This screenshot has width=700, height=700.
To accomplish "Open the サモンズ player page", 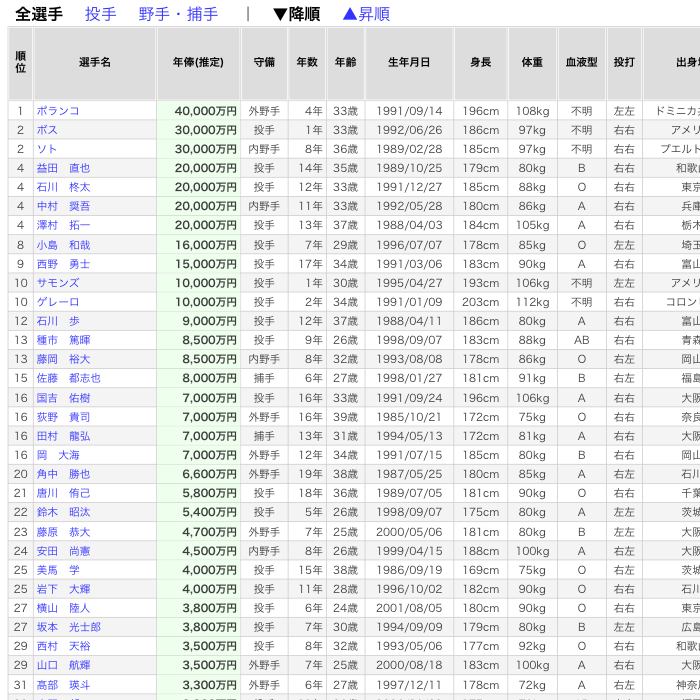I will click(58, 283).
